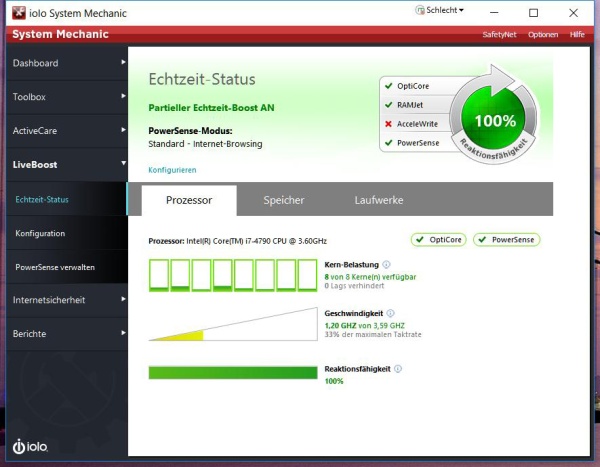The height and width of the screenshot is (467, 600).
Task: Click the 8 von 8 Kerne(n) verfügbar text
Action: (x=370, y=276)
